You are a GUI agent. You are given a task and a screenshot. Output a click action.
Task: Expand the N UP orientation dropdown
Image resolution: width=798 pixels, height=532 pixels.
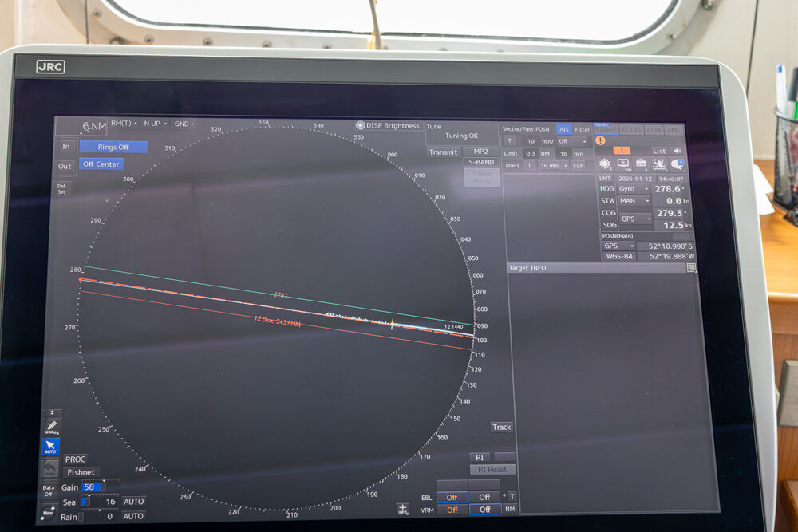pos(156,124)
